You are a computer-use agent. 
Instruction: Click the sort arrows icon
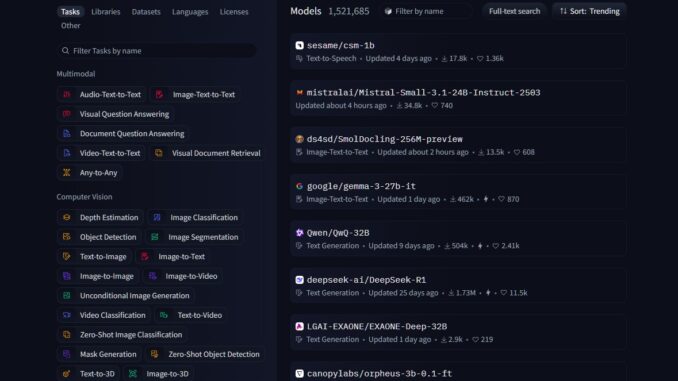pos(563,11)
